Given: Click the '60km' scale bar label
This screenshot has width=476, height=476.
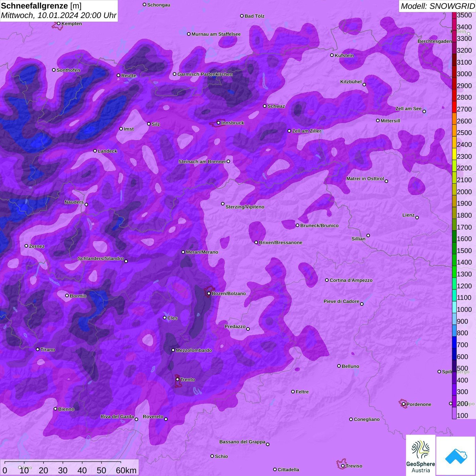Looking at the screenshot, I should click(126, 470).
